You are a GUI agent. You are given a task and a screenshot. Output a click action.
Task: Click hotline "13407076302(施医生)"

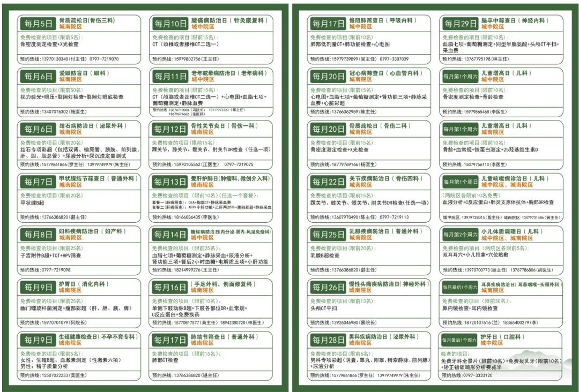click(64, 112)
